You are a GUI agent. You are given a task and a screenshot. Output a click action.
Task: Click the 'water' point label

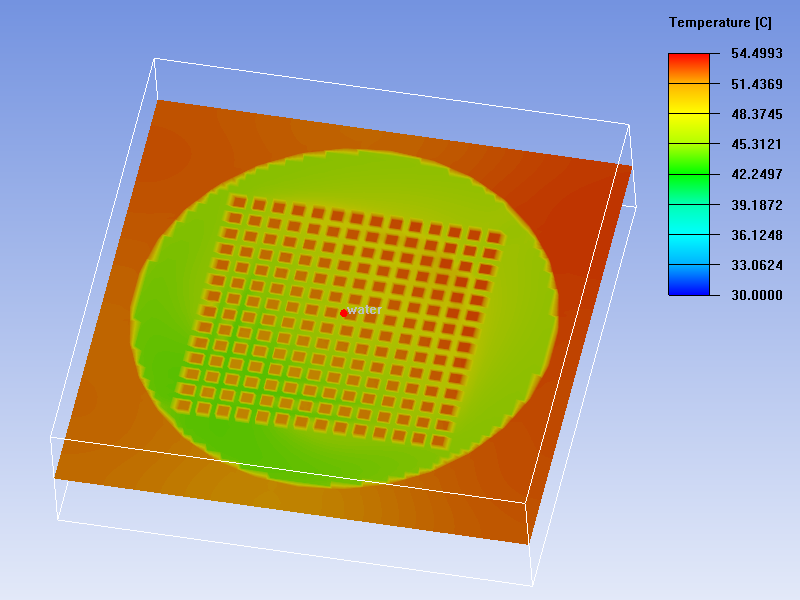pyautogui.click(x=364, y=310)
